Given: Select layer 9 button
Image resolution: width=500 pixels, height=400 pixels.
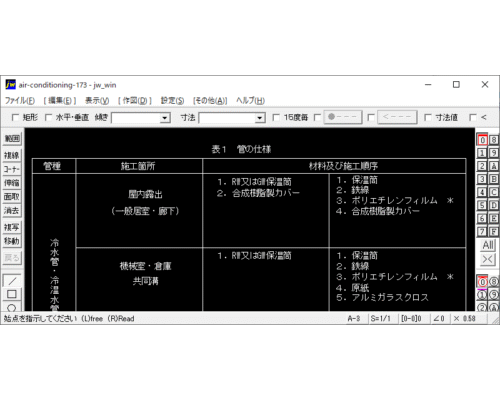Looking at the screenshot, I should 494,153.
